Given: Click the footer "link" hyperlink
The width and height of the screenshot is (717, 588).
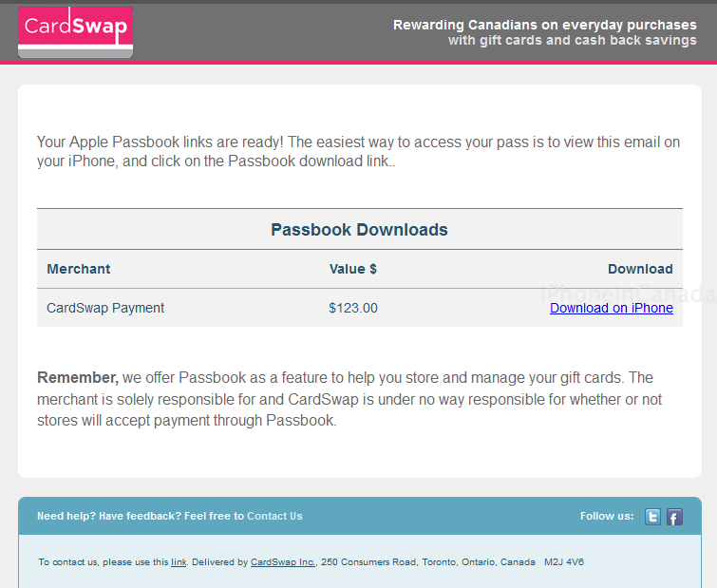Looking at the screenshot, I should 179,562.
